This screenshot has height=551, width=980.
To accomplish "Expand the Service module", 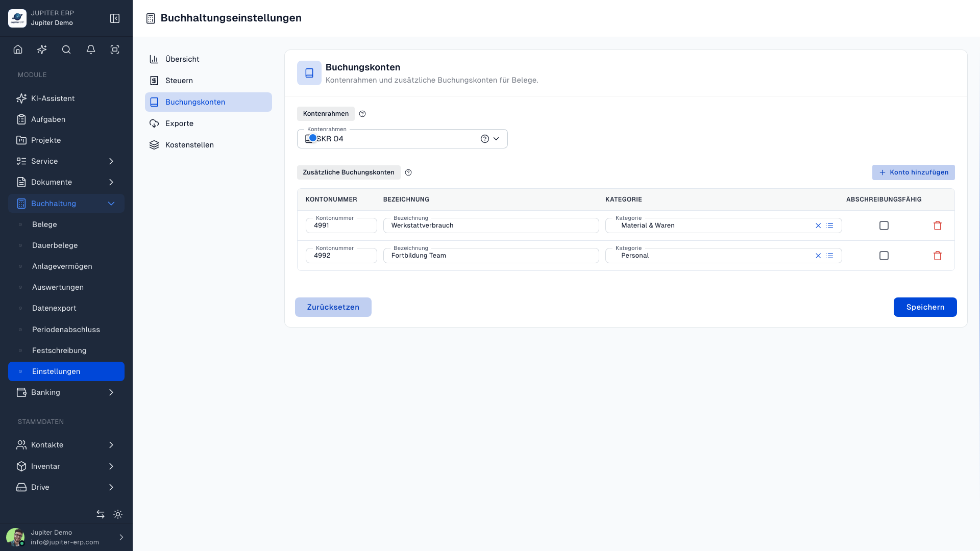I will [x=66, y=161].
